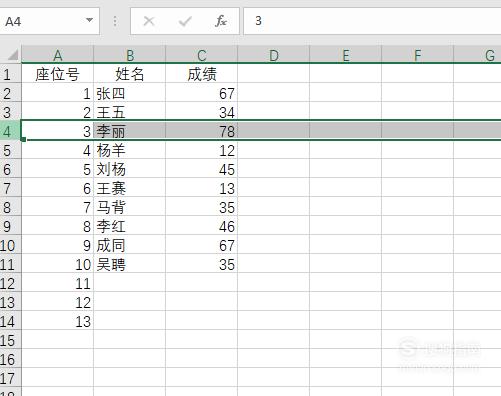Viewport: 501px width, 396px height.
Task: Click seat number cell 11
Action: [x=58, y=283]
